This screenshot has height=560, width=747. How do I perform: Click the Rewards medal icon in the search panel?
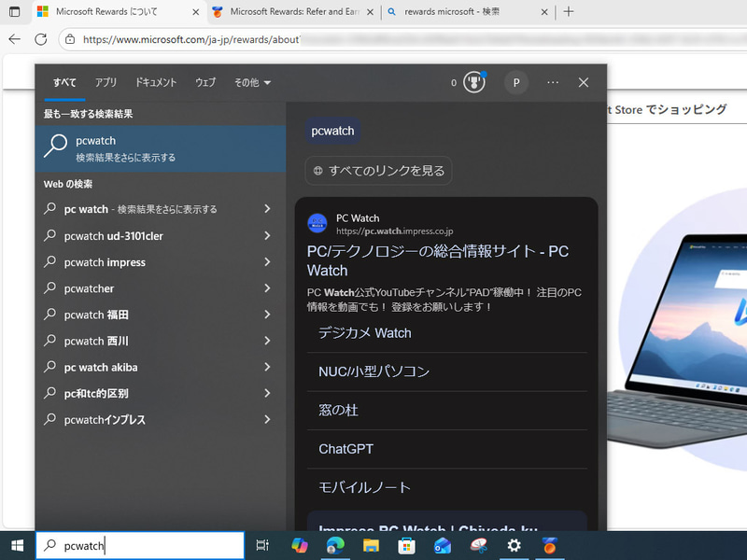[474, 82]
